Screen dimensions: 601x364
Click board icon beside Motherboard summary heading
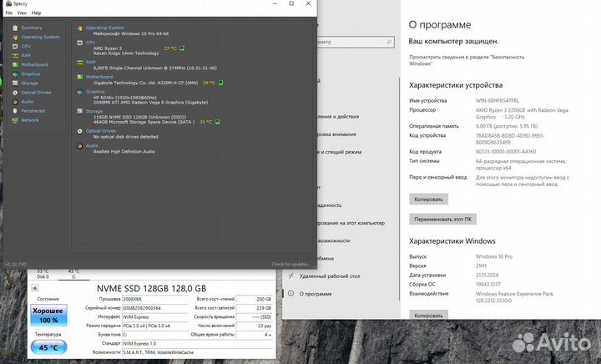80,77
